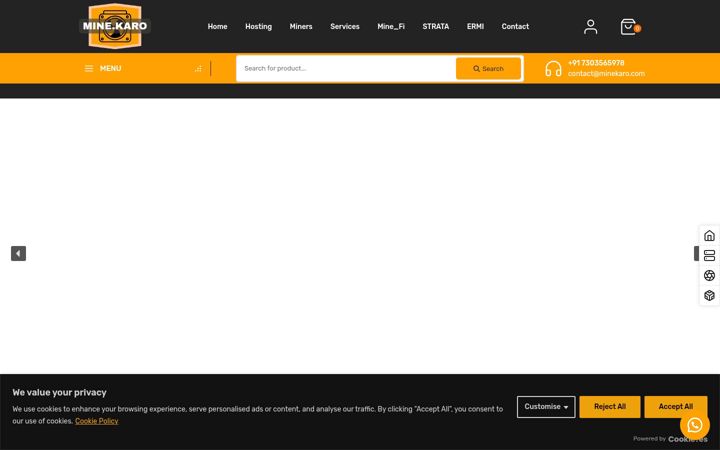
Task: Click the headphones support icon
Action: pyautogui.click(x=553, y=68)
